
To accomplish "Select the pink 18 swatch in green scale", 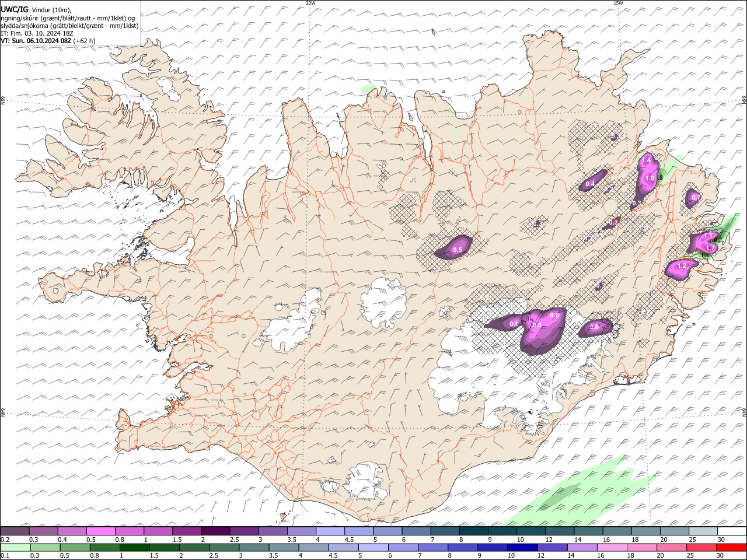I will point(643,548).
